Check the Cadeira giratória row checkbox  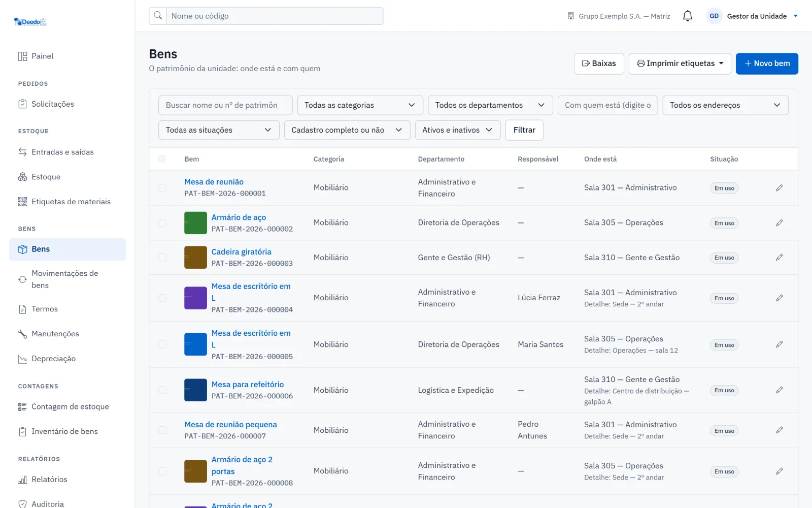pyautogui.click(x=162, y=258)
